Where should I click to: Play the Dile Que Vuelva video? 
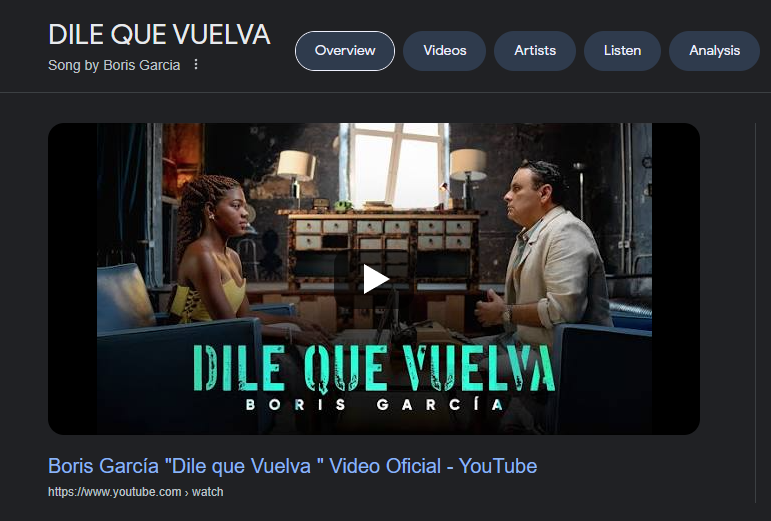point(375,279)
